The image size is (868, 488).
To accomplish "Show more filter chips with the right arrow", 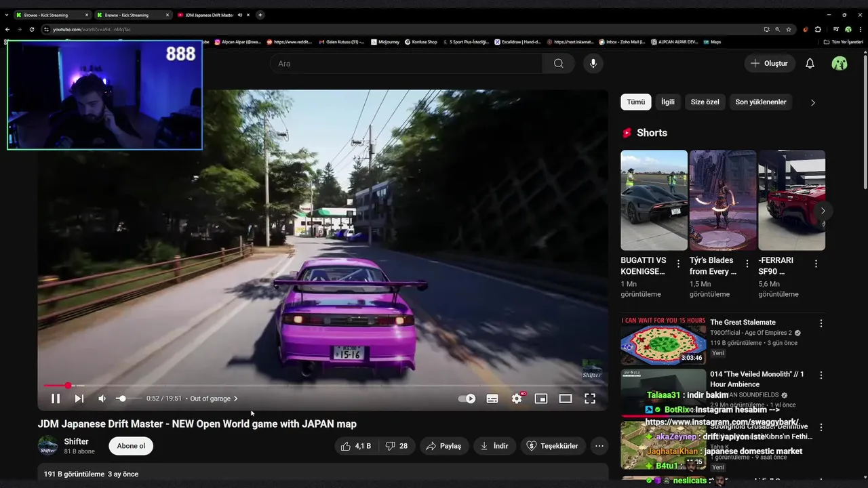I will pyautogui.click(x=813, y=102).
